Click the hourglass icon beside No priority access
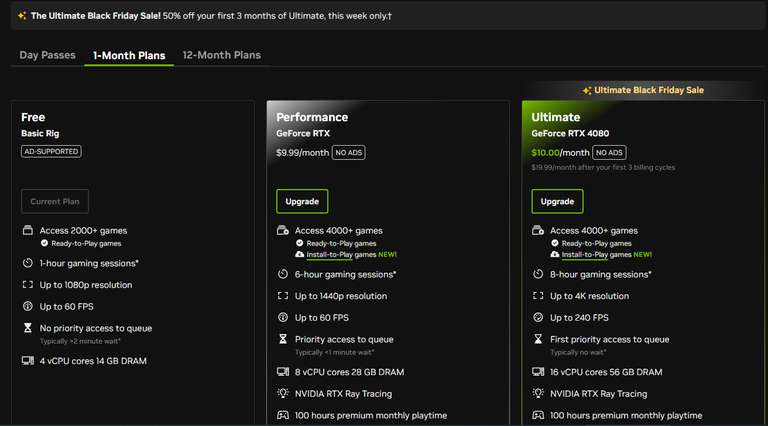Image resolution: width=768 pixels, height=426 pixels. click(x=28, y=328)
